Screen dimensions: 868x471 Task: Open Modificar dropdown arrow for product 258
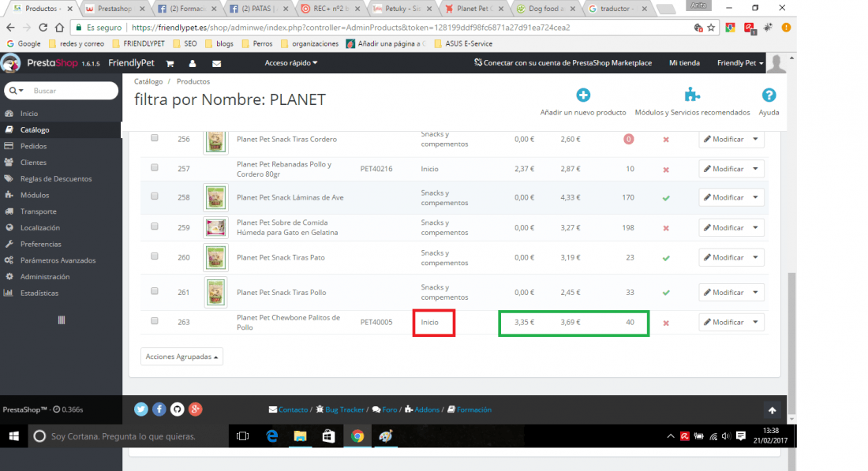tap(756, 197)
